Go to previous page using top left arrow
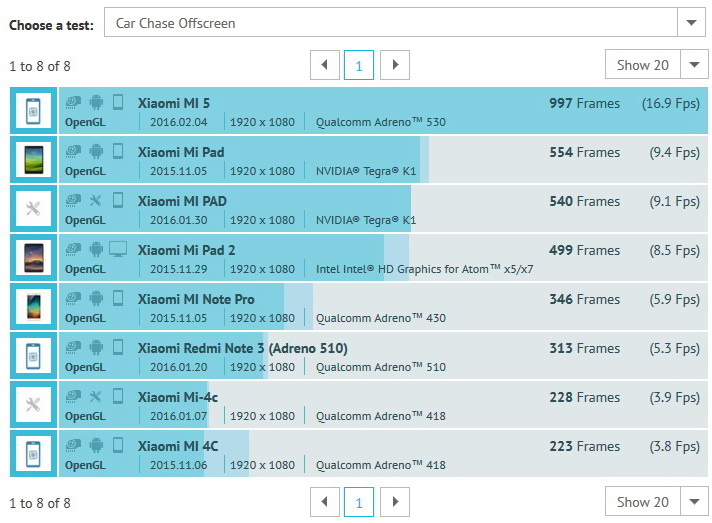Image resolution: width=712 pixels, height=523 pixels. click(325, 65)
